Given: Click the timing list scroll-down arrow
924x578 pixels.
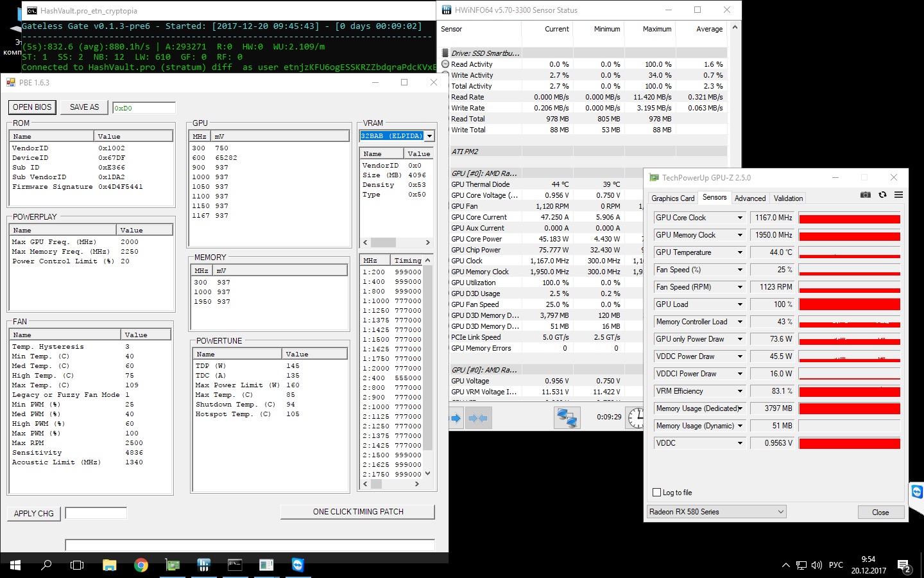Looking at the screenshot, I should coord(428,473).
